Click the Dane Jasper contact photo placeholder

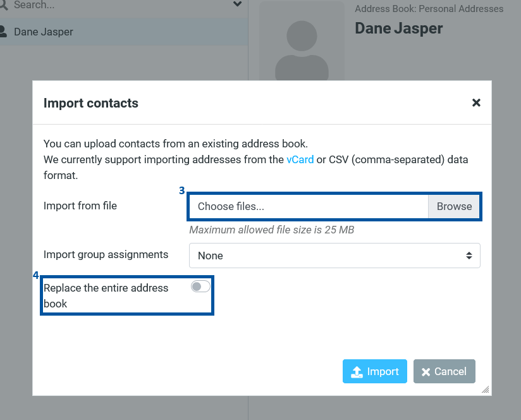tap(302, 42)
